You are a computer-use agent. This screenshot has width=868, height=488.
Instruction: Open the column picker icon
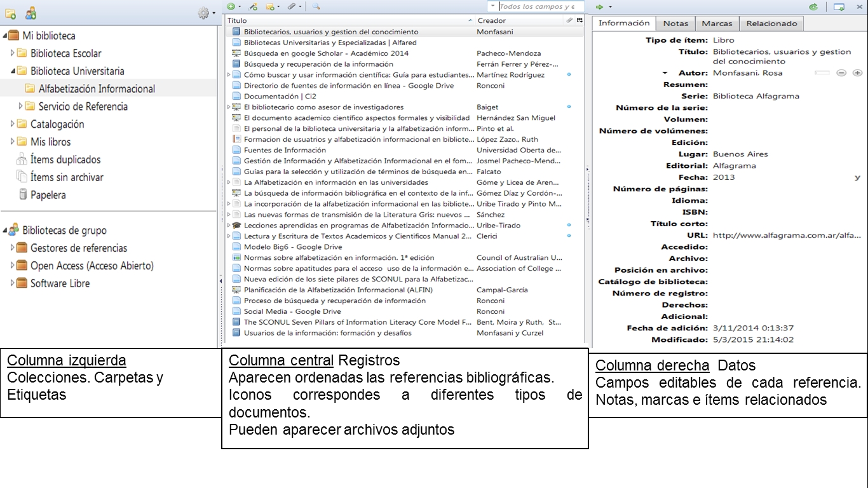[580, 21]
